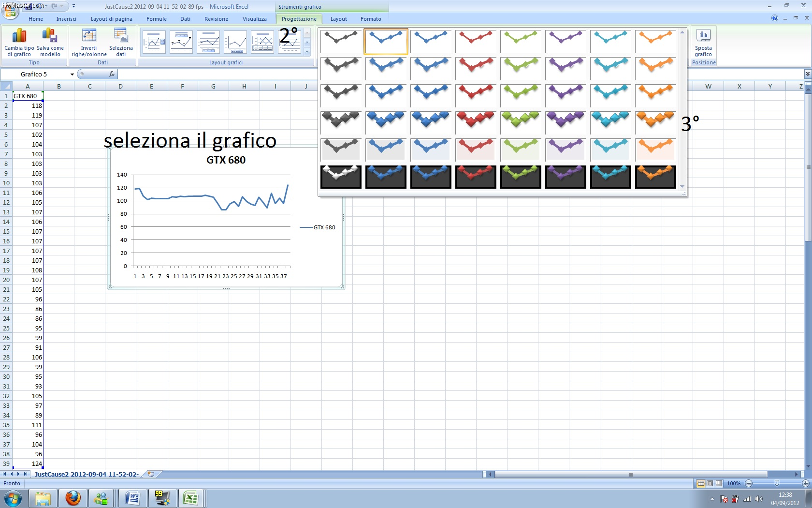
Task: Select the gray monochrome style in top row
Action: click(x=341, y=42)
